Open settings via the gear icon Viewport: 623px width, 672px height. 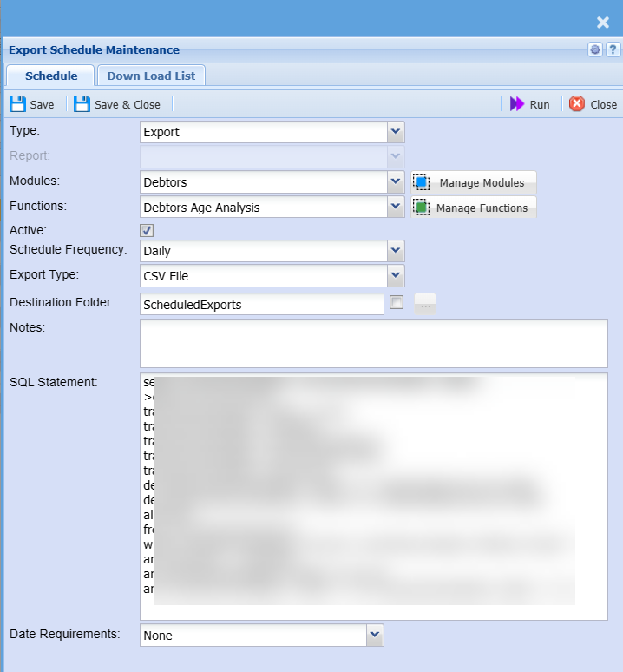pyautogui.click(x=594, y=49)
